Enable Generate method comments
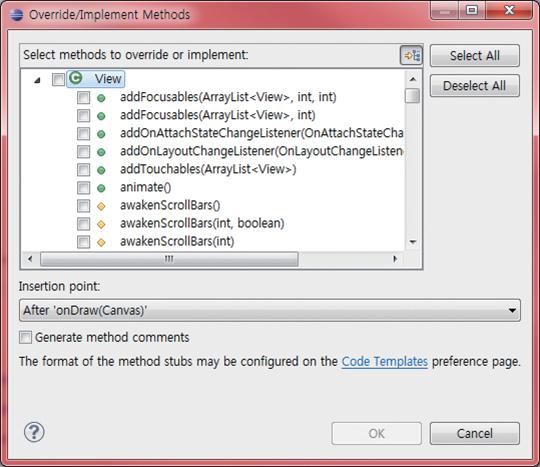Viewport: 540px width, 467px height. [25, 338]
